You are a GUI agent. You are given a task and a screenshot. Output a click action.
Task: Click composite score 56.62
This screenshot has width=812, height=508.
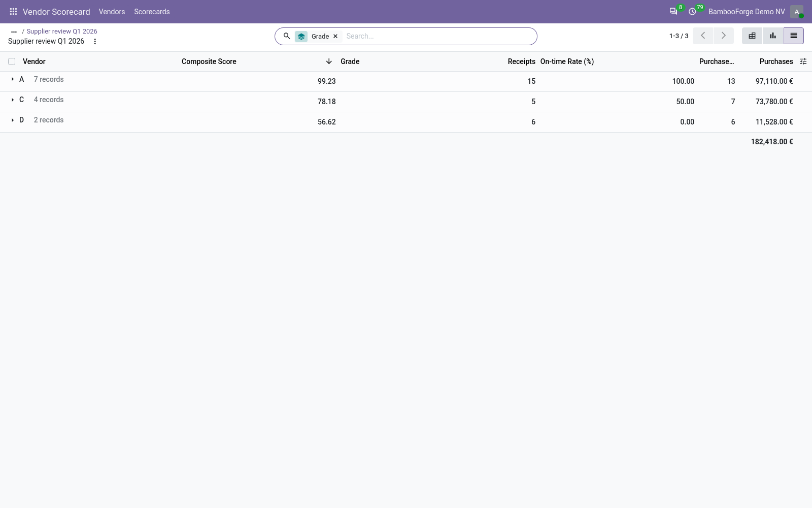point(326,122)
